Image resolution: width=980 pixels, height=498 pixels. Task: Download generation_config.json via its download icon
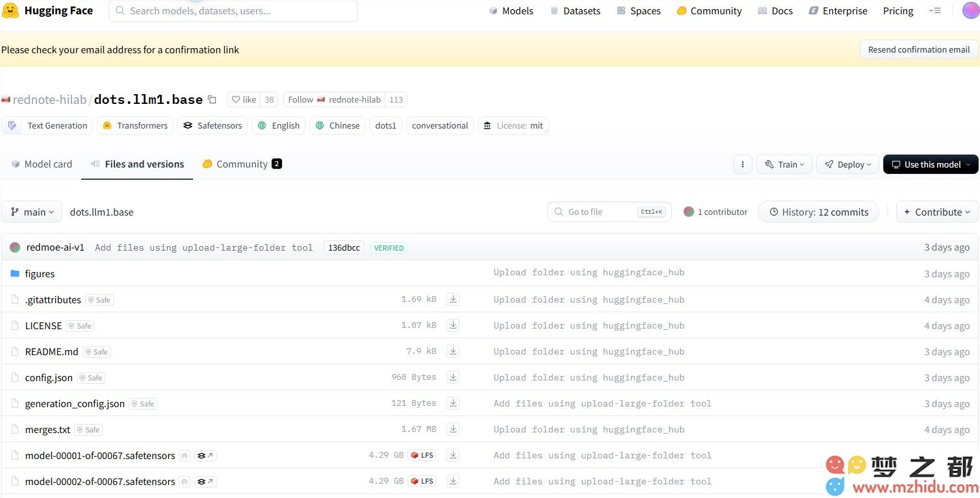[453, 403]
